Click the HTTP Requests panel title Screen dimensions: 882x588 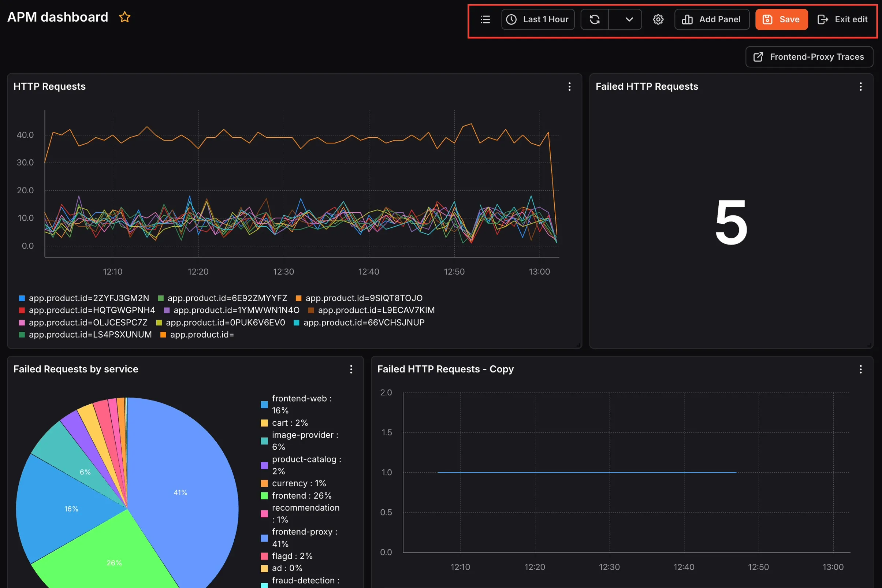49,87
